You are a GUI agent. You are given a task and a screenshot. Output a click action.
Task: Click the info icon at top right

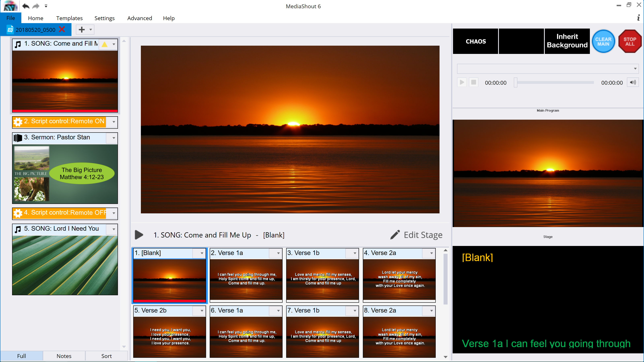638,18
